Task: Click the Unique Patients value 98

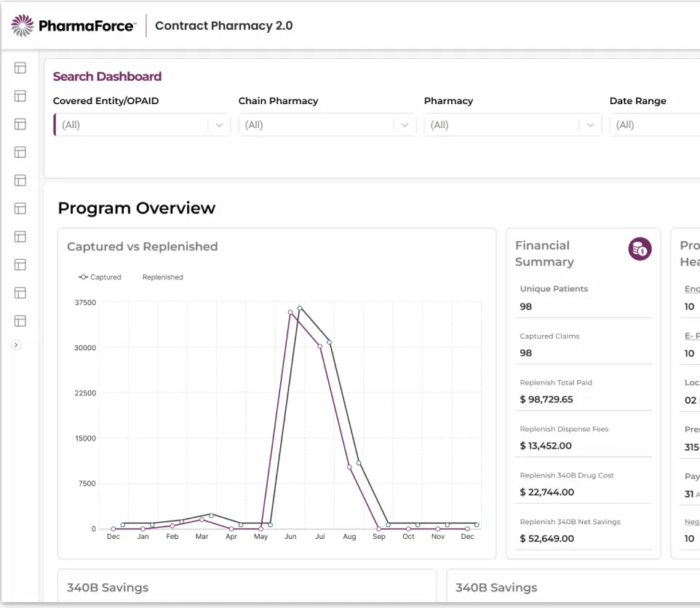Action: pyautogui.click(x=526, y=307)
